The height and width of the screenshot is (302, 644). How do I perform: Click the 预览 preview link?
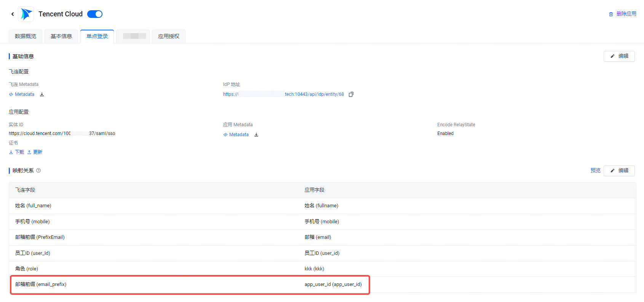(595, 170)
